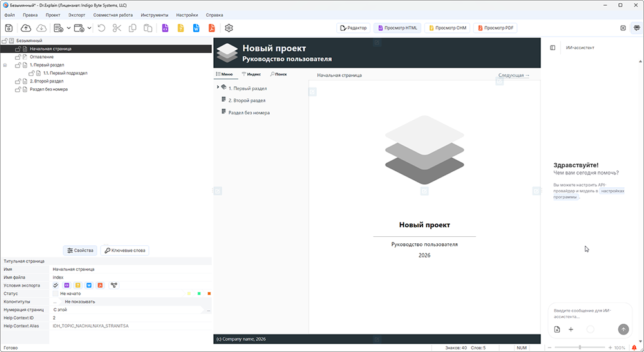
Task: Switch to Просмотр HTML view
Action: tap(397, 28)
